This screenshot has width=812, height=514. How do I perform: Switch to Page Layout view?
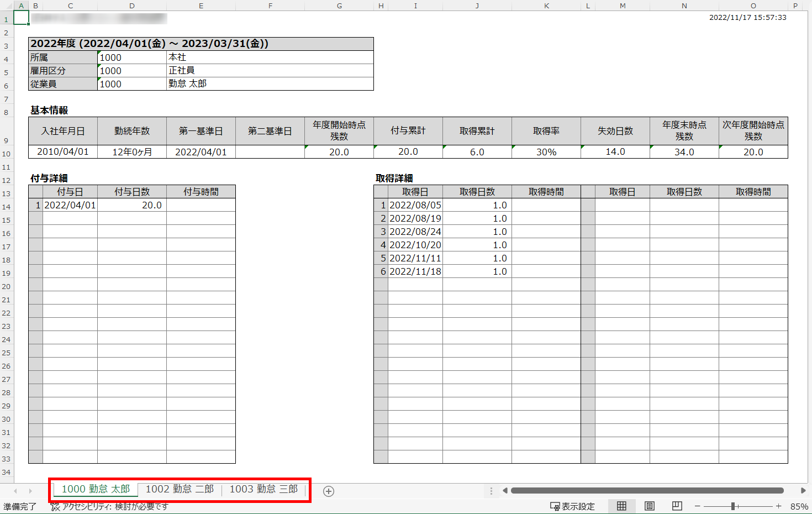(650, 506)
